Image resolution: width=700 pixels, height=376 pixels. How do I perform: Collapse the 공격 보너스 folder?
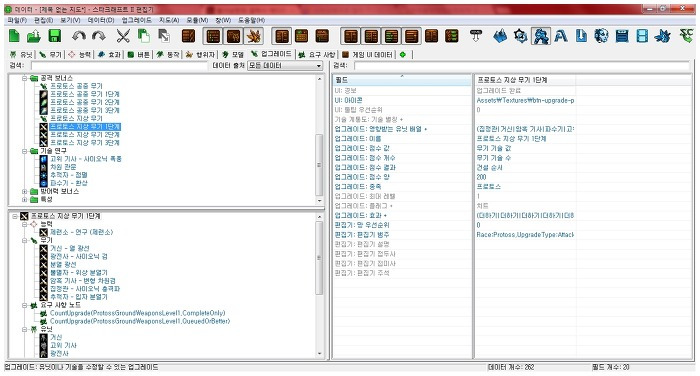25,78
